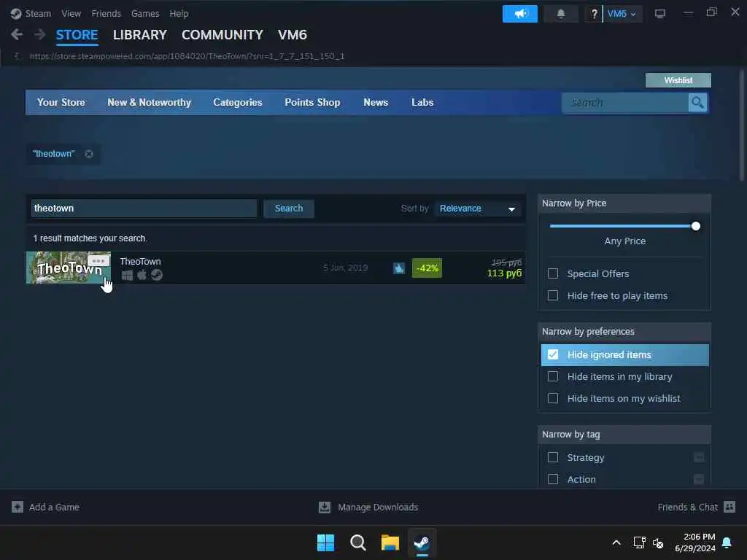Screen dimensions: 747x560
Task: Open New & Noteworthy menu
Action: (149, 102)
